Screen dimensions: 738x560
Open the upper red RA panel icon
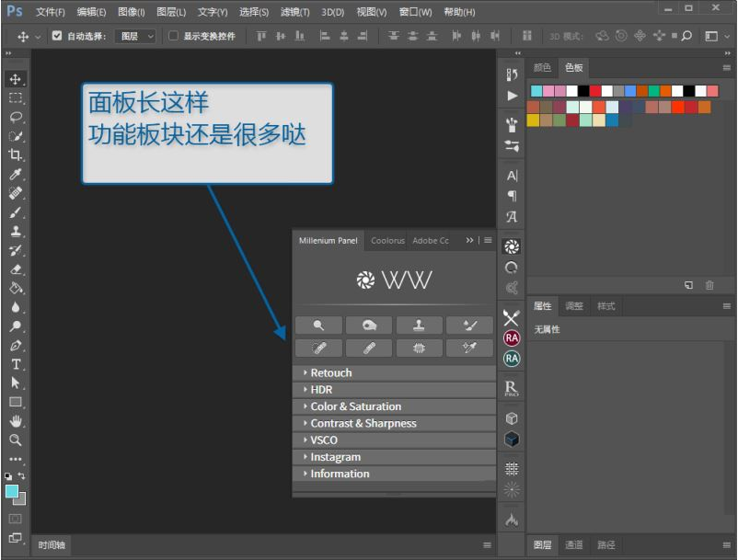click(x=512, y=338)
